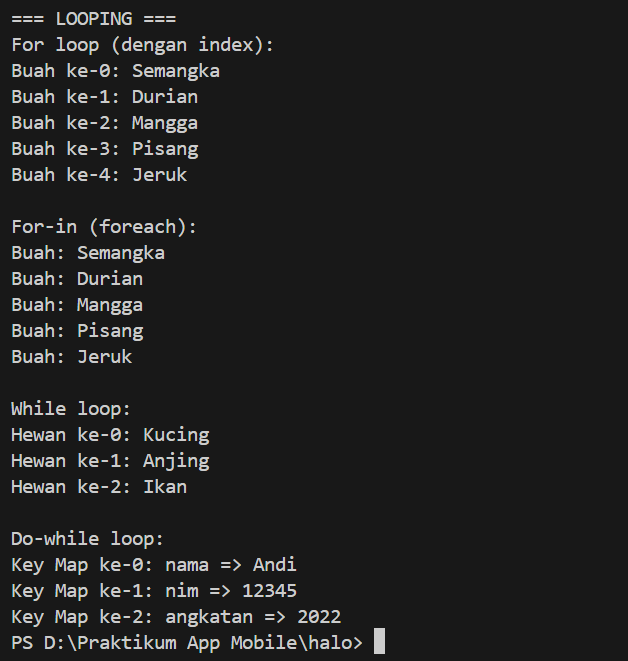Click the "Buah: Pisang" output line
This screenshot has height=661, width=628.
(77, 330)
